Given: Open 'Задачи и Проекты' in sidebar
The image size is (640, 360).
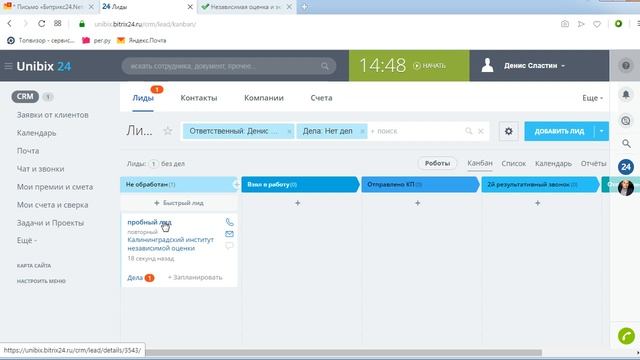Looking at the screenshot, I should pyautogui.click(x=50, y=223).
